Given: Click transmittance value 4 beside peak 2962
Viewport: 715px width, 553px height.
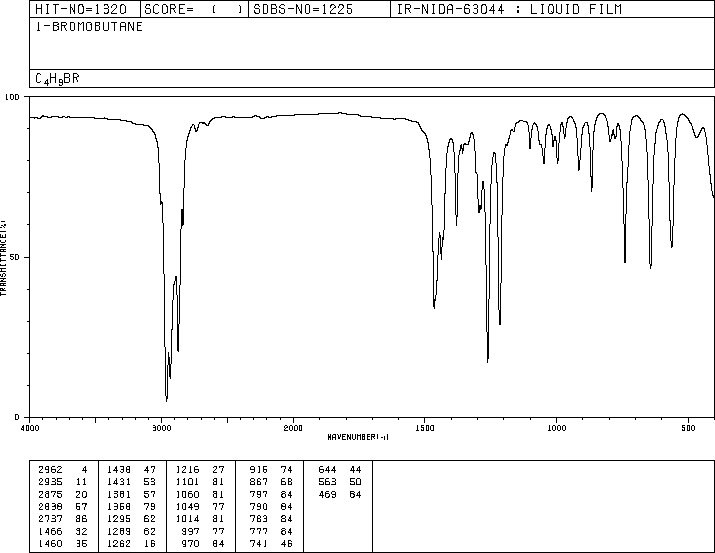Looking at the screenshot, I should 84,470.
